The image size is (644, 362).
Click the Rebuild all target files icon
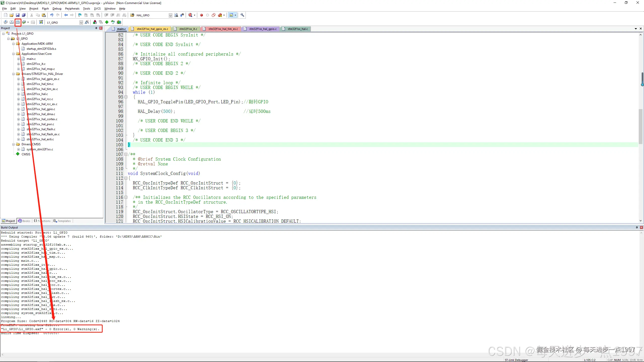18,22
